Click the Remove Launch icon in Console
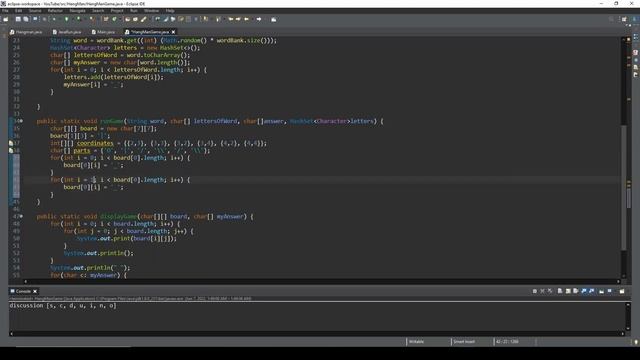Image resolution: width=640 pixels, height=360 pixels. coord(542,291)
